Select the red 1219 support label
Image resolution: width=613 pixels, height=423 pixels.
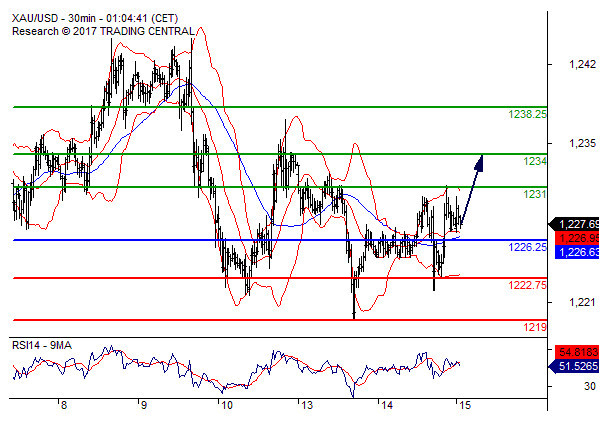pyautogui.click(x=535, y=327)
